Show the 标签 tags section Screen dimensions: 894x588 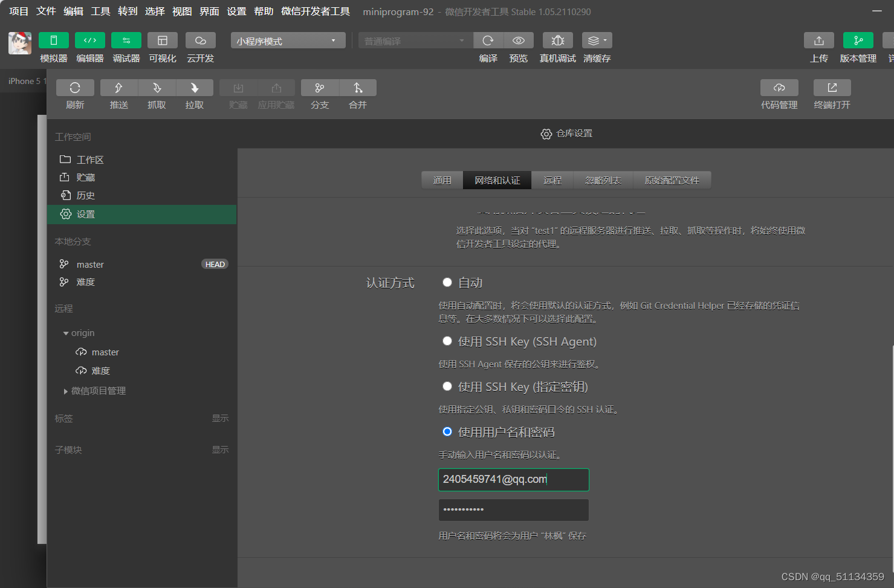220,418
